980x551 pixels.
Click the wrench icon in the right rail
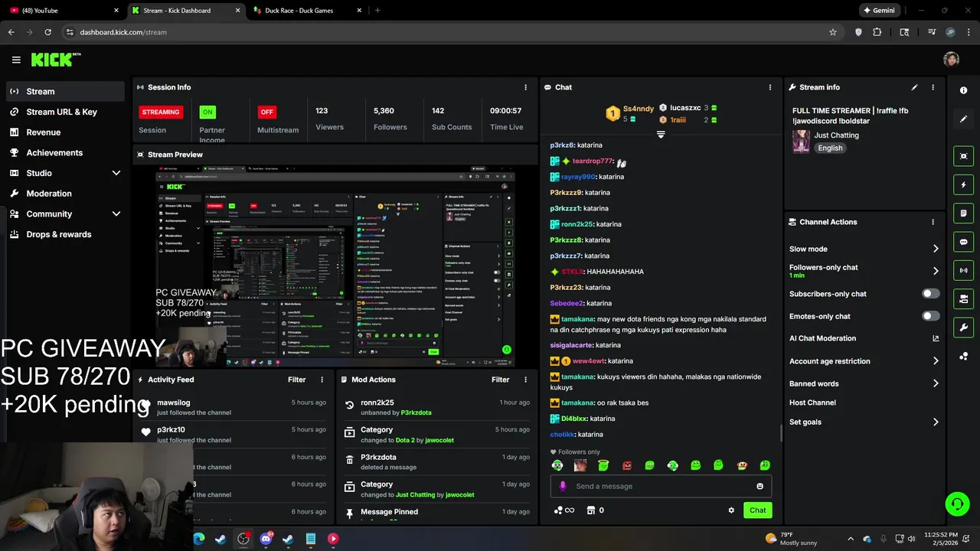[x=963, y=328]
